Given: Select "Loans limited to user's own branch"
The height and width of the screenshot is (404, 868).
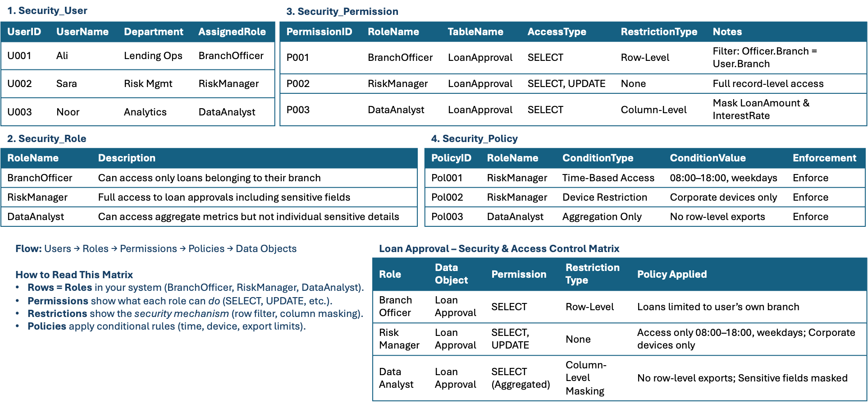Looking at the screenshot, I should coord(718,307).
